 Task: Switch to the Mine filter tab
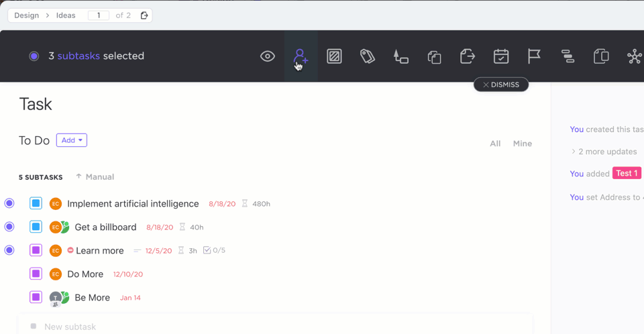(522, 144)
